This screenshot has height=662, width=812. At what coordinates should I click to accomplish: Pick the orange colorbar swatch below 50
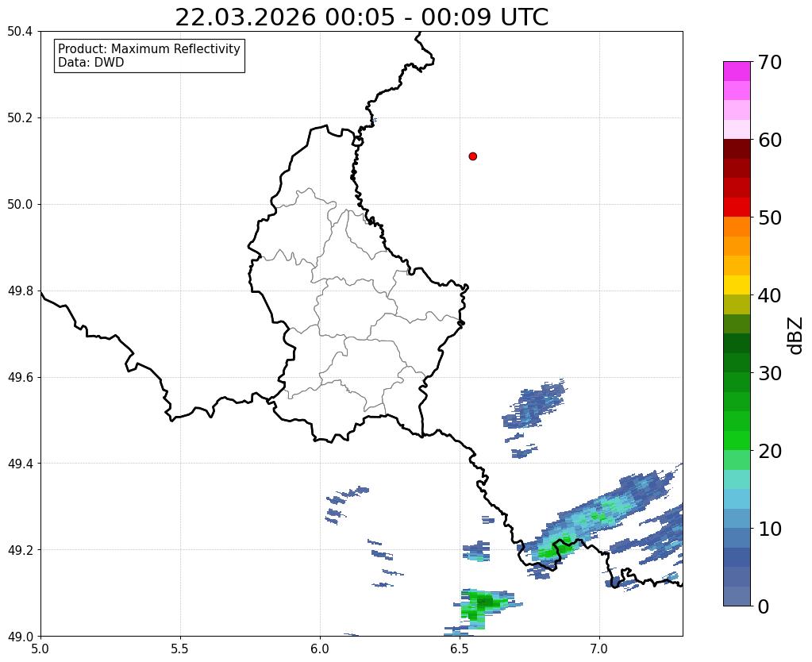point(737,227)
